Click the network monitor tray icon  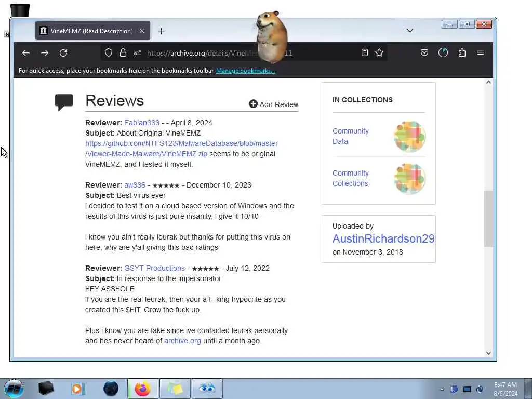click(467, 389)
